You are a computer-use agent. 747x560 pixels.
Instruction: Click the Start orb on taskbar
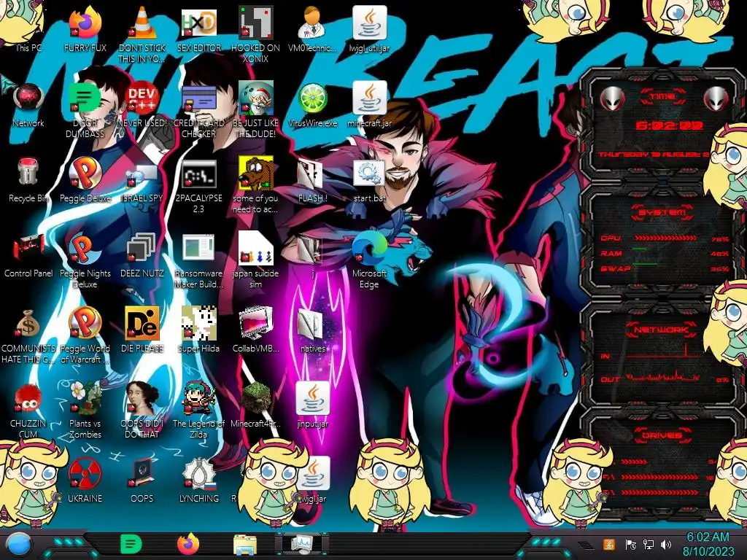point(18,545)
